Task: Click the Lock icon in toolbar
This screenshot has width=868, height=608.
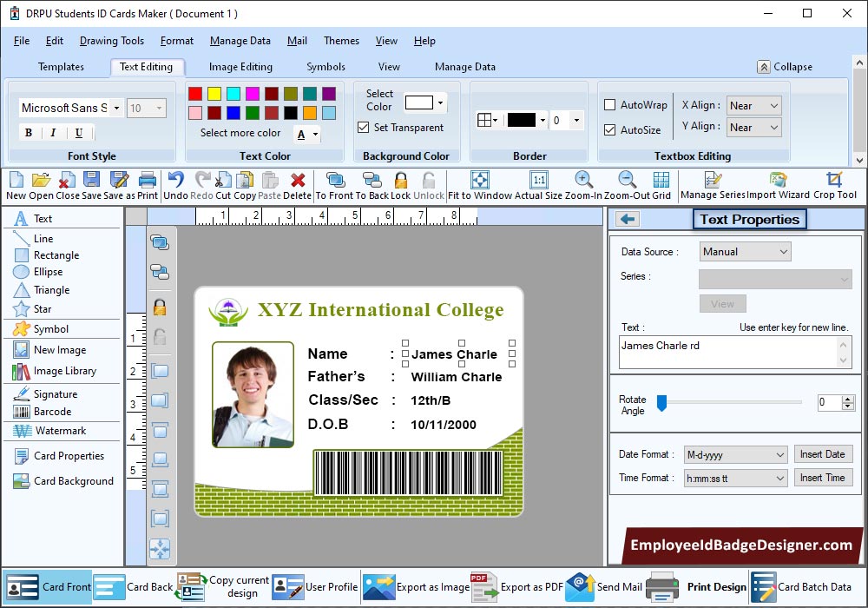Action: 400,180
